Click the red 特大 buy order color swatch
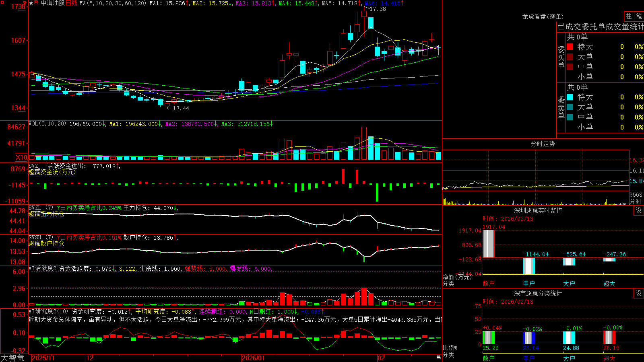 coord(570,47)
